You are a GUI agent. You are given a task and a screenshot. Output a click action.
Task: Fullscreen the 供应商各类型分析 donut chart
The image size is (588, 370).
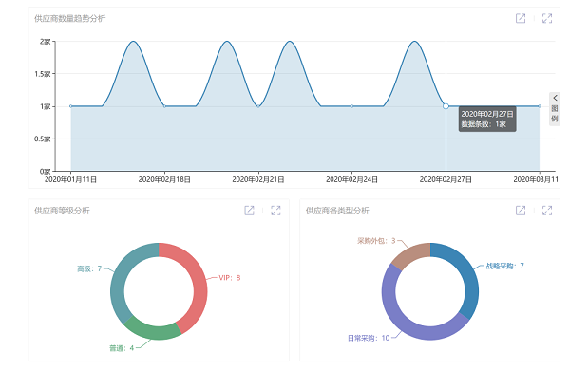(x=547, y=211)
